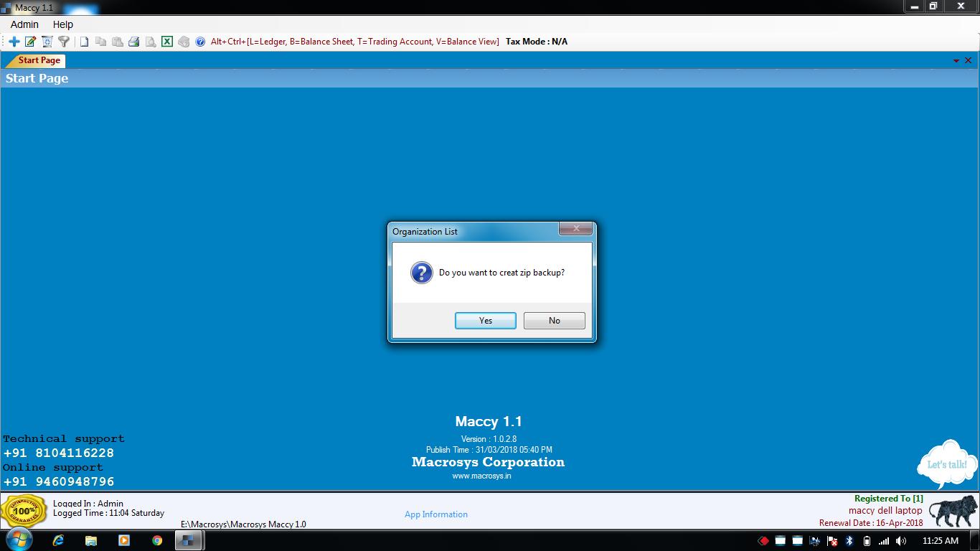The height and width of the screenshot is (551, 980).
Task: Click the Copy toolbar icon
Action: [x=100, y=42]
